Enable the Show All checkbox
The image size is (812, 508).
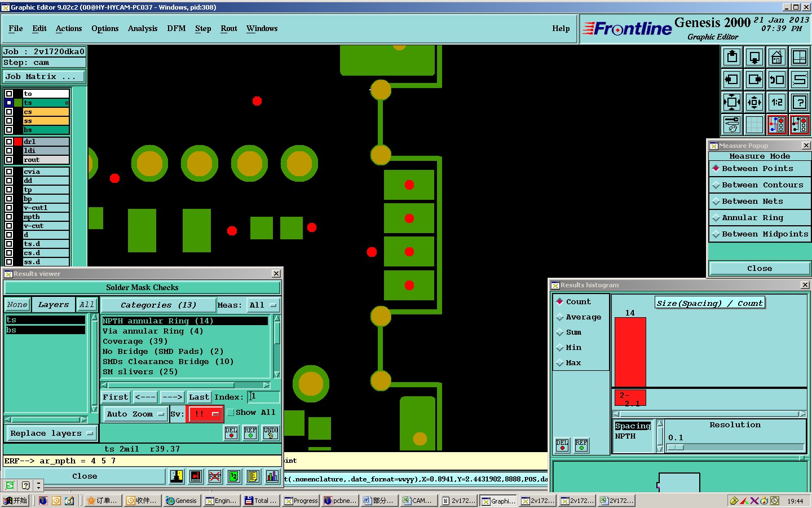(230, 413)
